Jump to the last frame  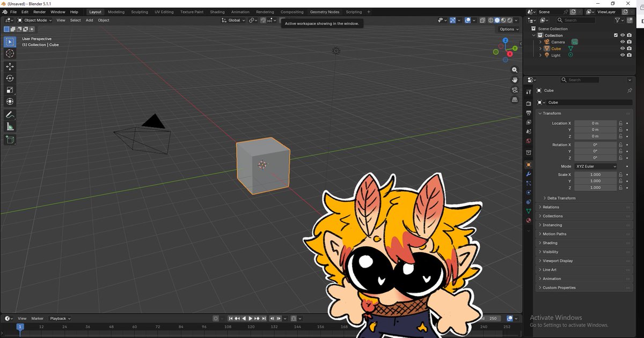coord(264,319)
